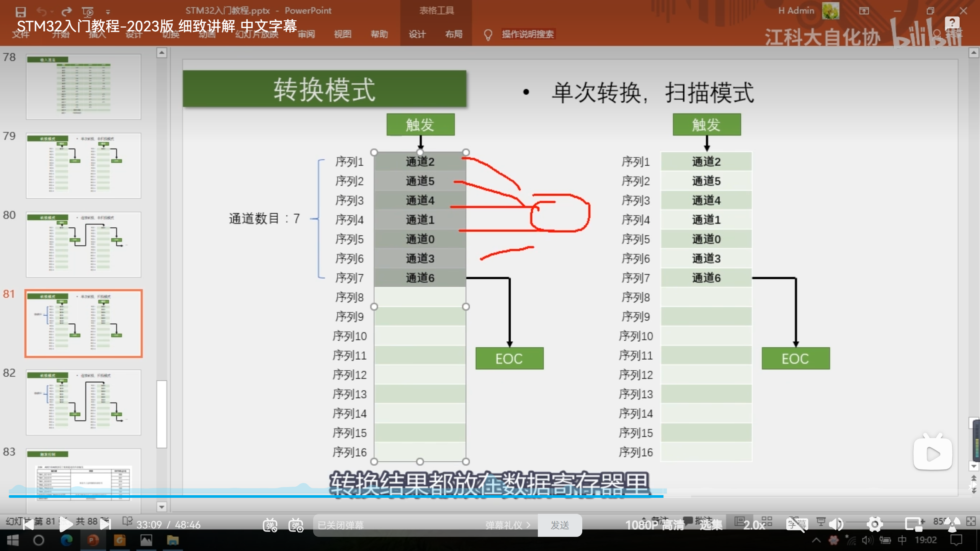Click the 弹幕礼仪 link
This screenshot has width=980, height=551.
click(x=507, y=525)
